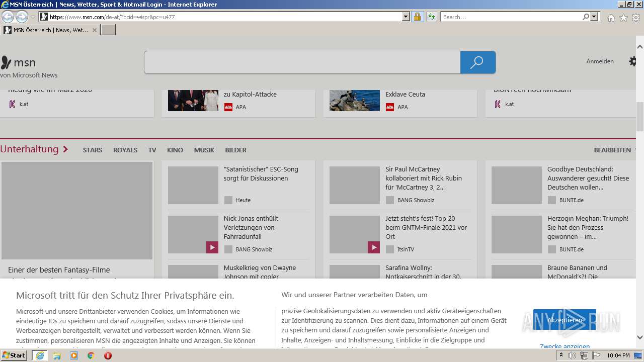
Task: Click the network tray icon
Action: click(x=584, y=355)
